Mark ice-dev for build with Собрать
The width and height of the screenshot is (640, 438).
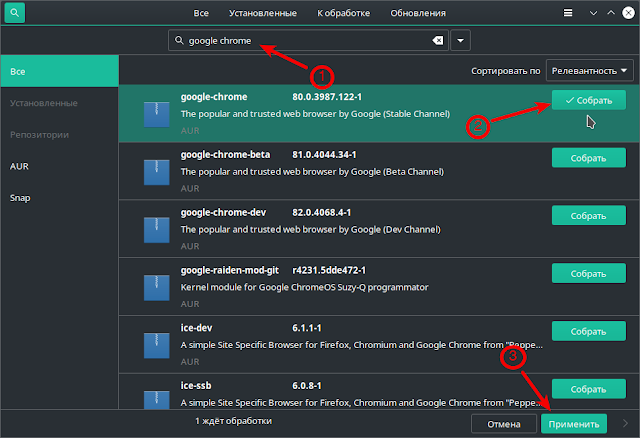click(589, 331)
